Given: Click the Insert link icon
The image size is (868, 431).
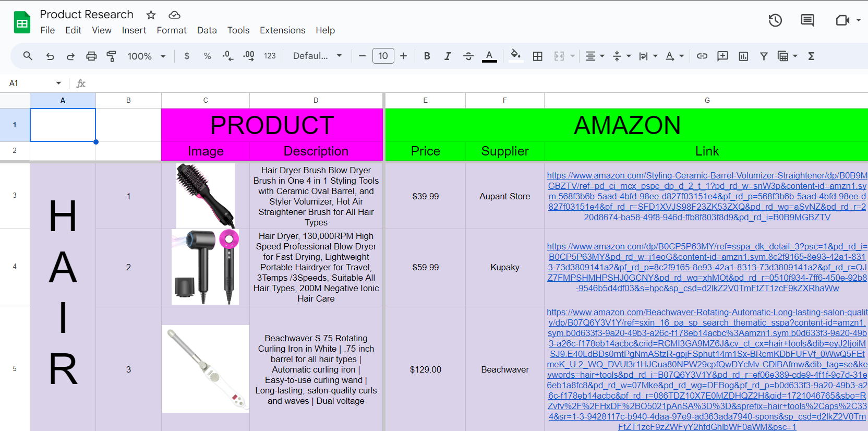Looking at the screenshot, I should [x=702, y=56].
